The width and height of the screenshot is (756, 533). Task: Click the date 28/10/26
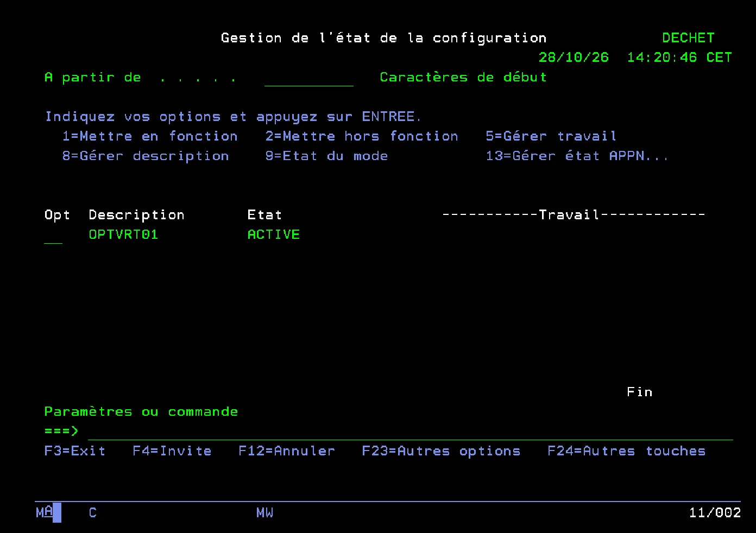[574, 58]
